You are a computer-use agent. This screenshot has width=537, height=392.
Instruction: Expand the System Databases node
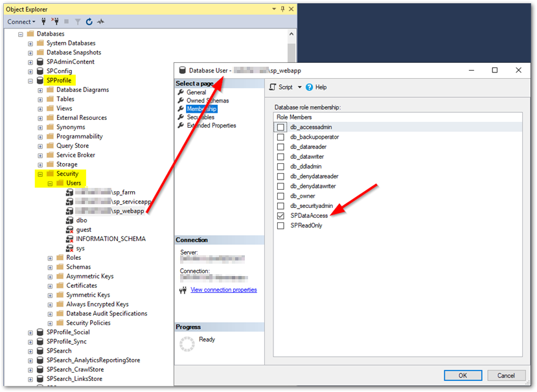pyautogui.click(x=30, y=43)
